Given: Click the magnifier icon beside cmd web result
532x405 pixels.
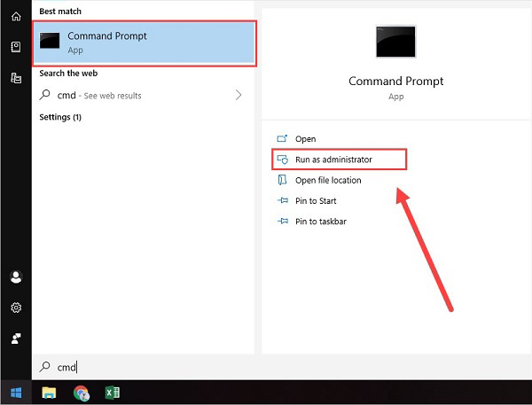Looking at the screenshot, I should (45, 95).
